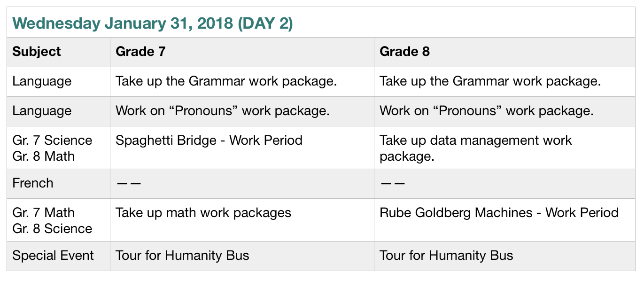Screen dimensions: 644x281
Task: Select the "Subject" column header
Action: tap(37, 51)
